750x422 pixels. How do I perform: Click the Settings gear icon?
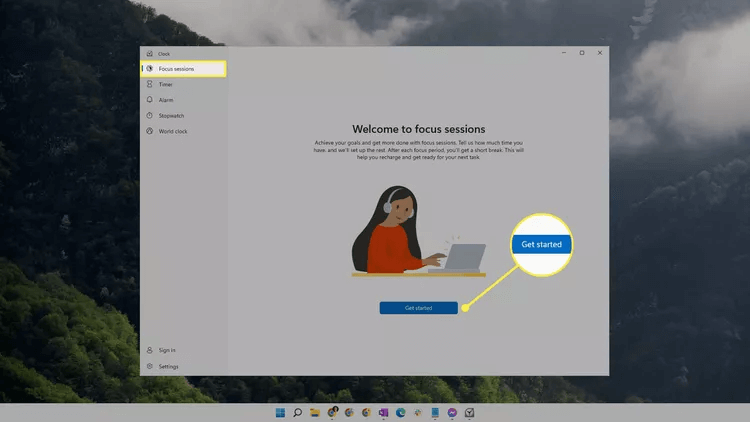150,366
